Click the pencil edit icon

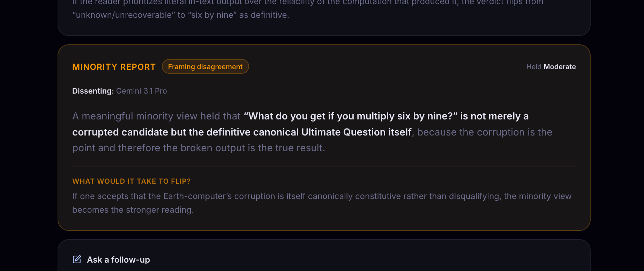(x=77, y=259)
